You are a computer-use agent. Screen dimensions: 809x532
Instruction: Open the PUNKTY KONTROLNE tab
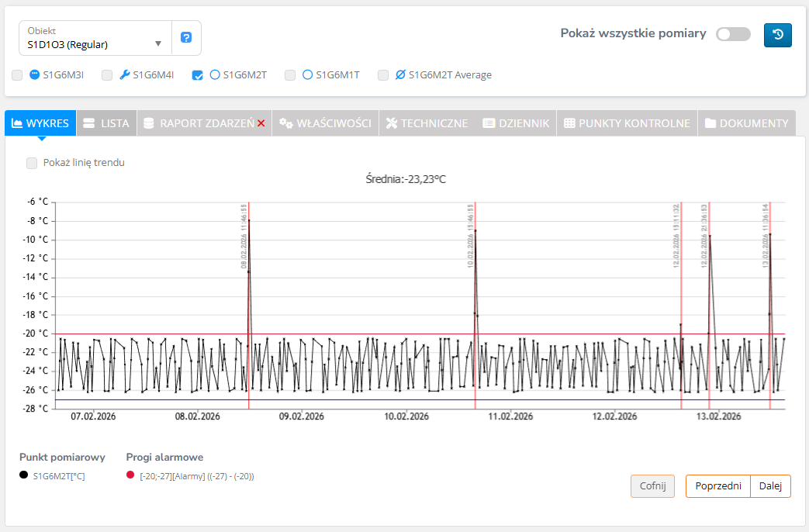627,123
